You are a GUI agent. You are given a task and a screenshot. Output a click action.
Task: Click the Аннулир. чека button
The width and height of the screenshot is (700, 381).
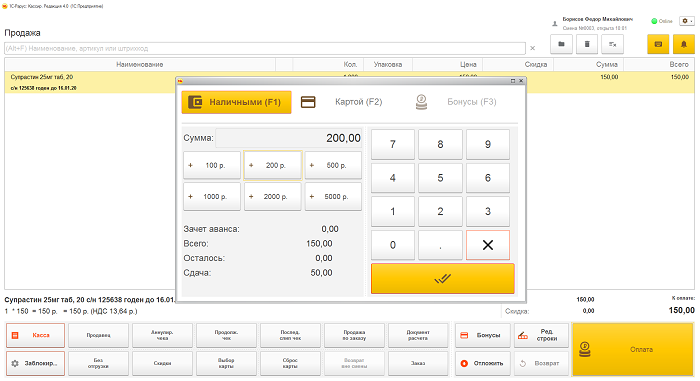click(162, 335)
